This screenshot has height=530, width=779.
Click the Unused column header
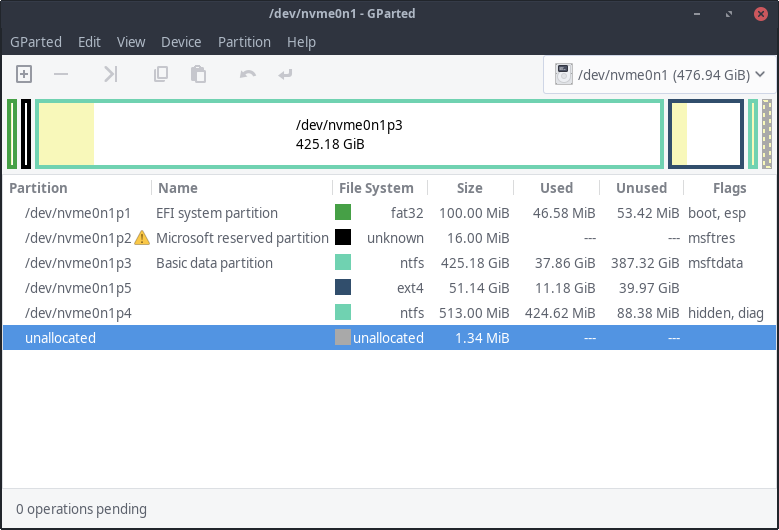click(x=641, y=188)
